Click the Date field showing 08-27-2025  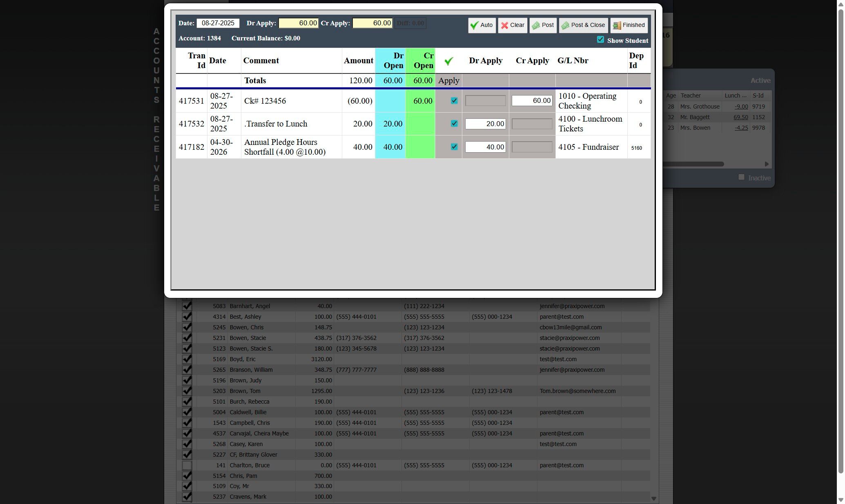[218, 23]
